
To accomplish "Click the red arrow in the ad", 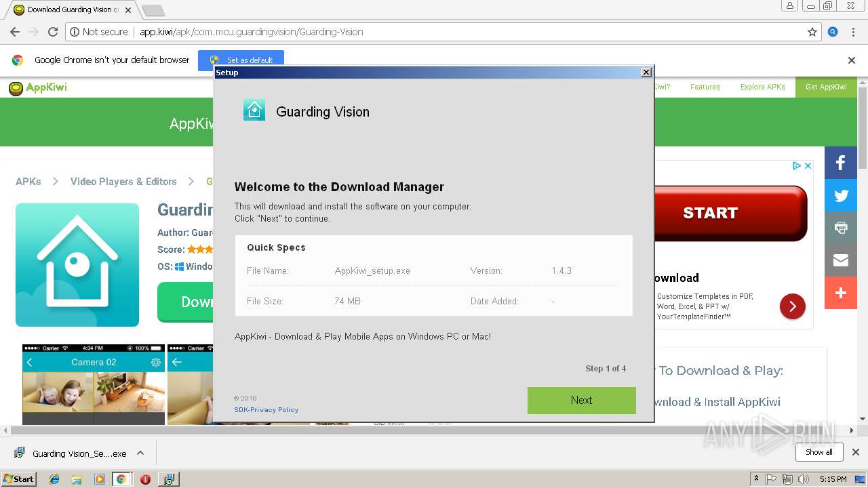I will tap(792, 306).
